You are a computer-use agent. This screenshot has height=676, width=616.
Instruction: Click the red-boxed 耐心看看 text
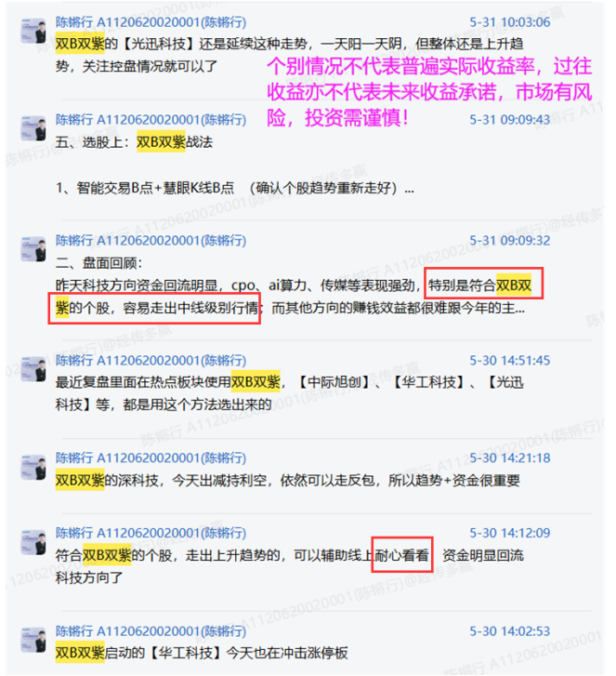[x=402, y=555]
